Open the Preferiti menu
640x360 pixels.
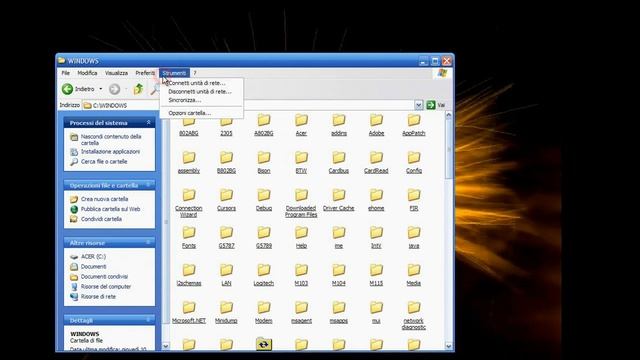tap(145, 73)
